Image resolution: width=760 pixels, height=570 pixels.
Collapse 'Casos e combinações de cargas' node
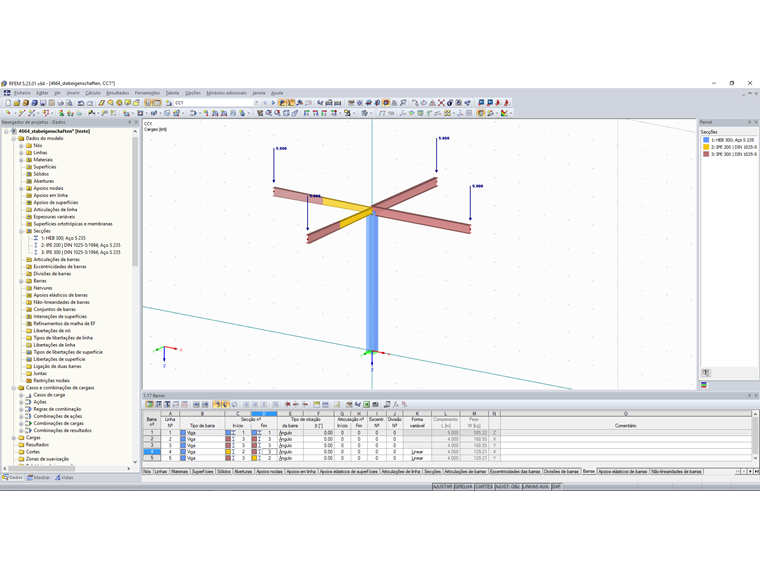(14, 388)
